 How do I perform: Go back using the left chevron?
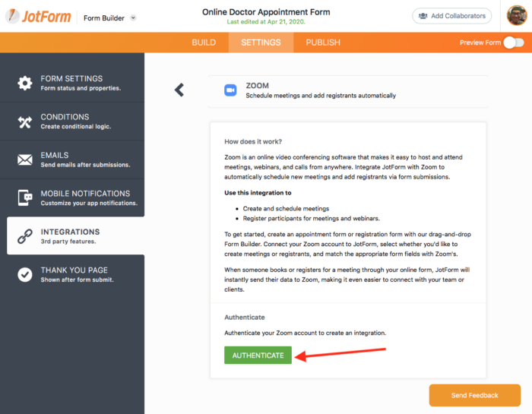tap(179, 90)
